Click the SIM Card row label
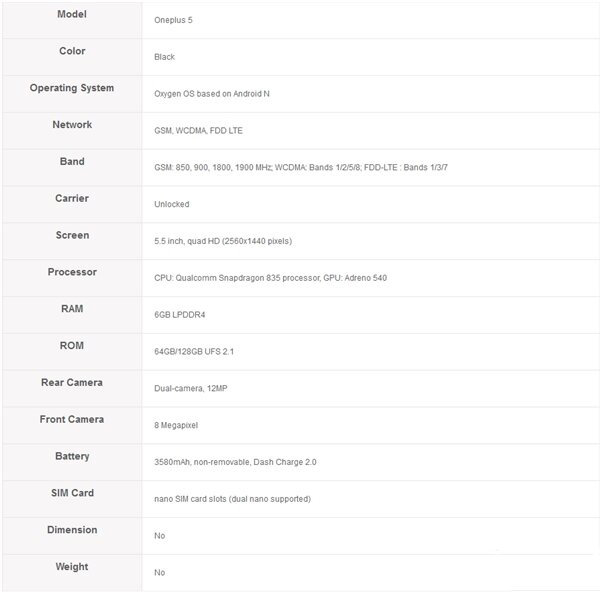The width and height of the screenshot is (600, 592). [x=71, y=493]
